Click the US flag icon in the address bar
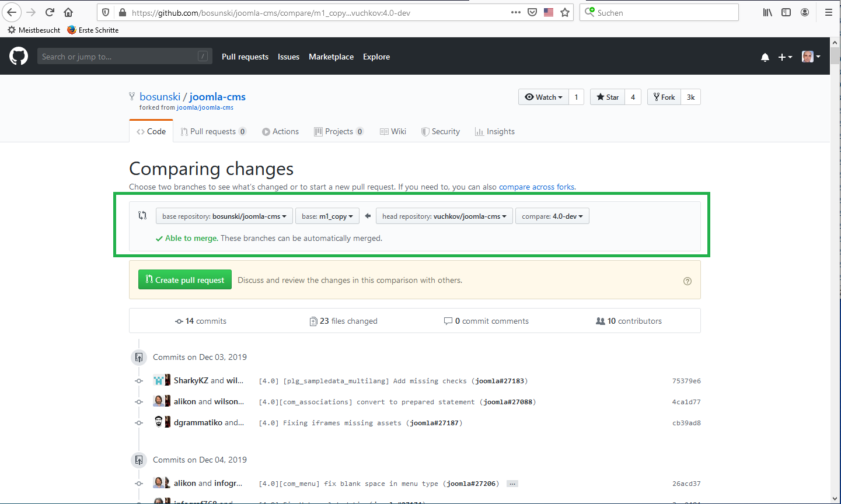This screenshot has height=504, width=841. pos(549,12)
